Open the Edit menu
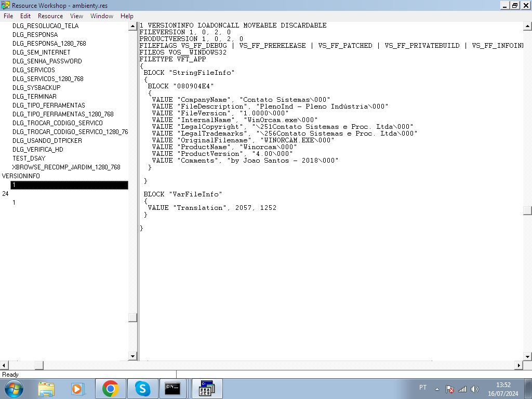This screenshot has width=532, height=399. tap(25, 16)
